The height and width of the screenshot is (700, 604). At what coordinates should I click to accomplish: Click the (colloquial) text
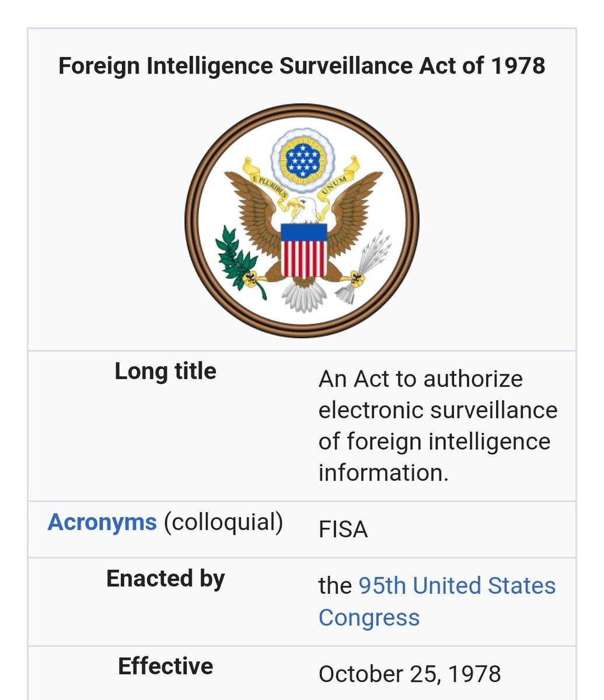(223, 521)
